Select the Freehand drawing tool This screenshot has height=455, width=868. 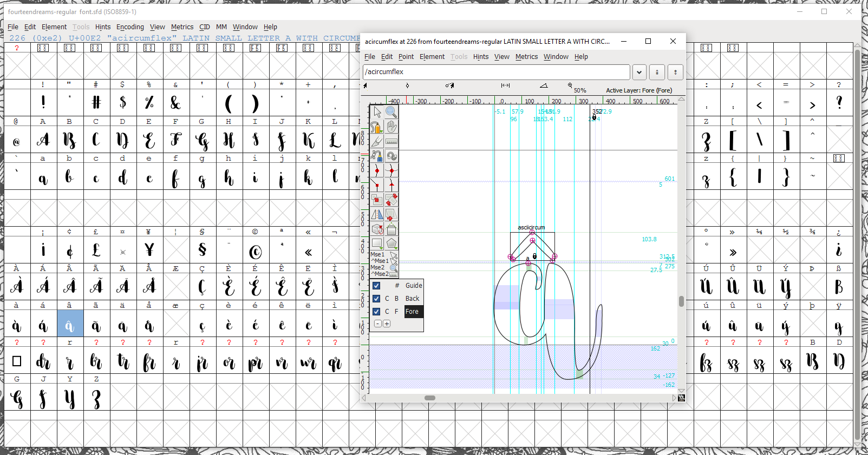coord(377,127)
